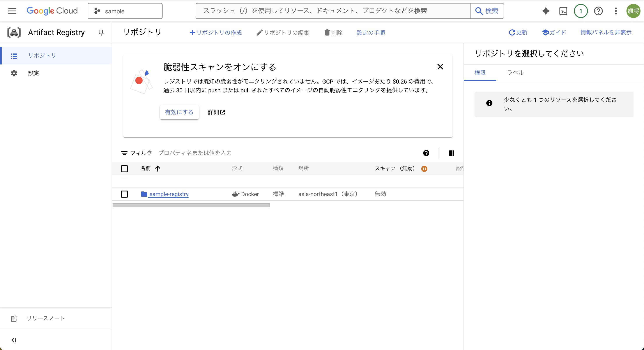Click リポジトリの作成 button
Screen dimensions: 644x350
(x=216, y=32)
